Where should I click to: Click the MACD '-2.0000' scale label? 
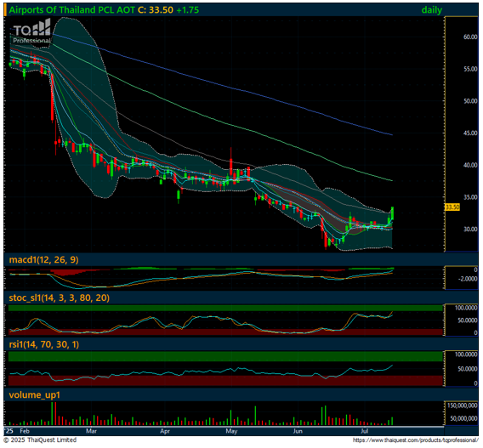[468, 279]
